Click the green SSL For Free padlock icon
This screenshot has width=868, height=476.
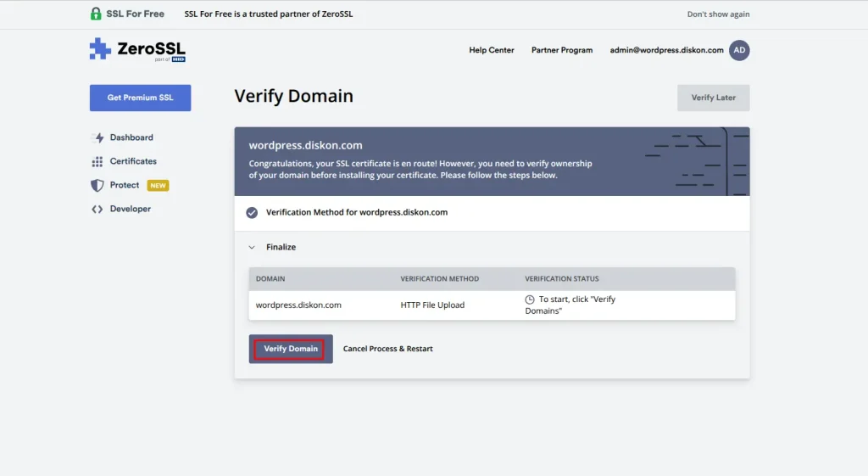(x=96, y=14)
